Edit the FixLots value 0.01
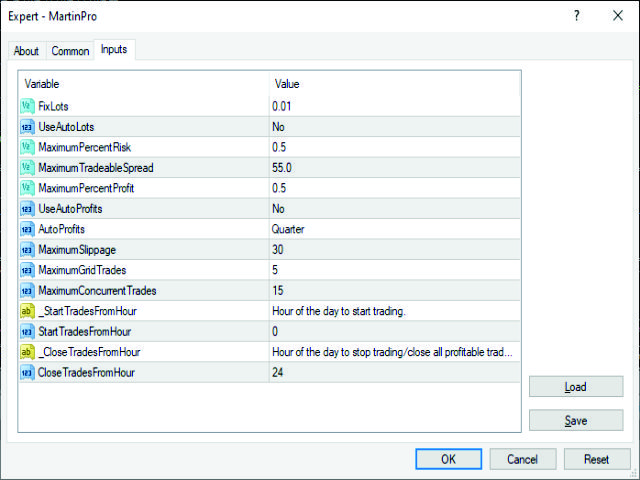640x480 pixels. 395,106
